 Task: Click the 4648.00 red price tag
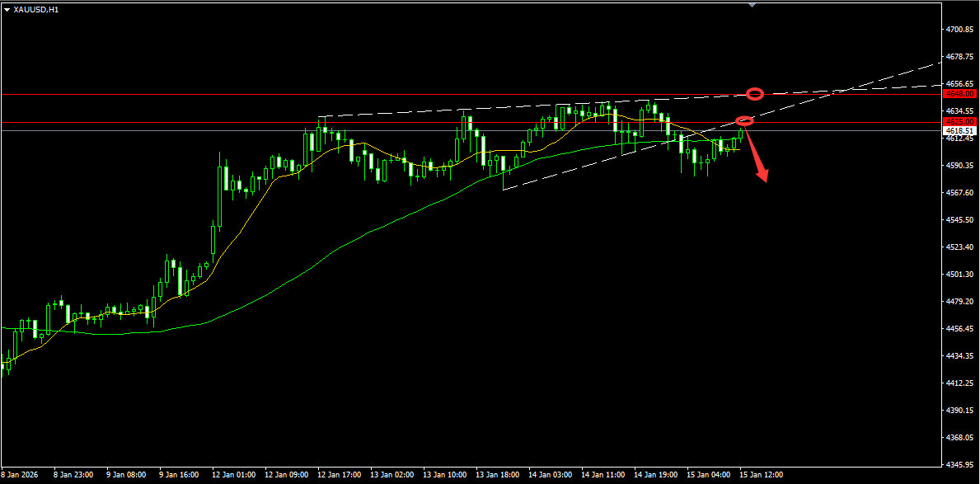click(x=959, y=94)
